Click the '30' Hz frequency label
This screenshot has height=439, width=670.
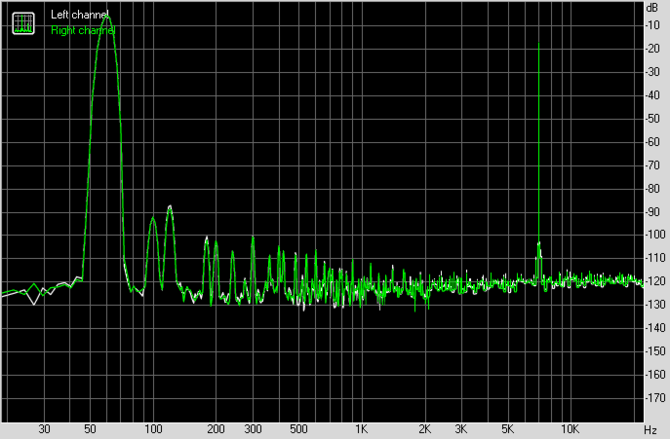tap(44, 429)
